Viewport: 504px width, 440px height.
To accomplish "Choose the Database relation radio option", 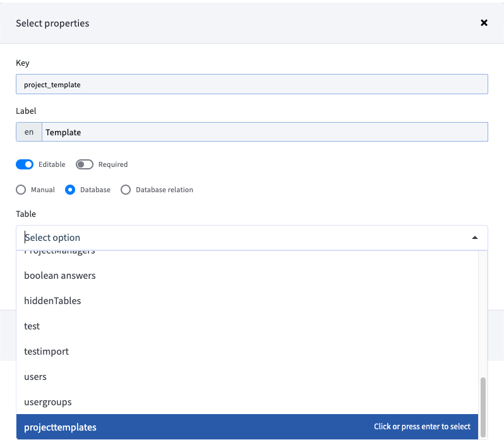I will click(126, 190).
